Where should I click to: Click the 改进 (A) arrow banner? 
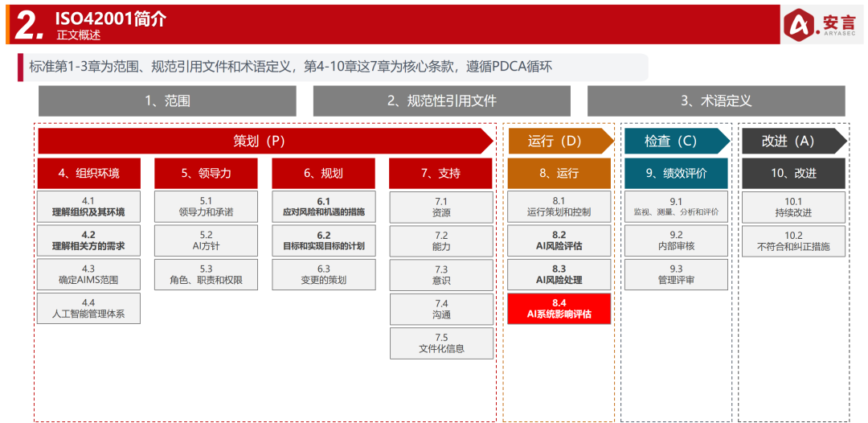coord(794,142)
